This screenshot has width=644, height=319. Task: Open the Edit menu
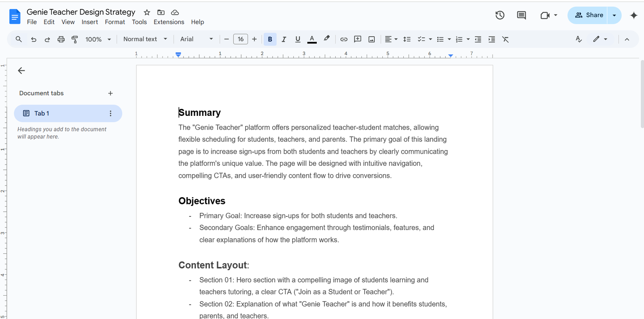click(49, 22)
